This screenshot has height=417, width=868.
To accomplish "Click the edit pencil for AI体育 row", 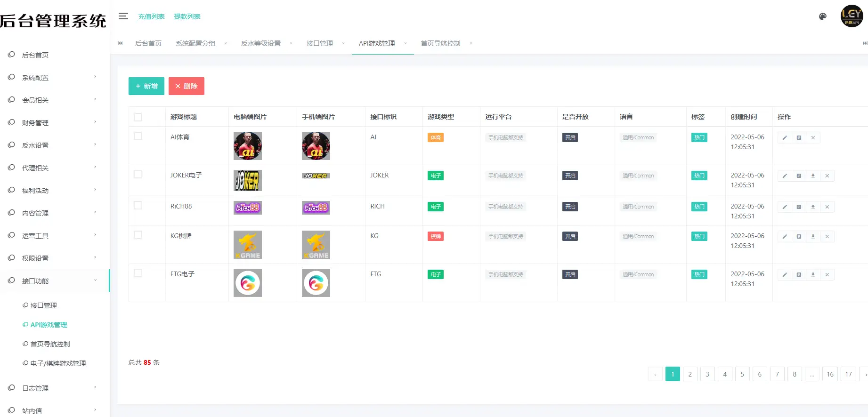I will (x=785, y=137).
